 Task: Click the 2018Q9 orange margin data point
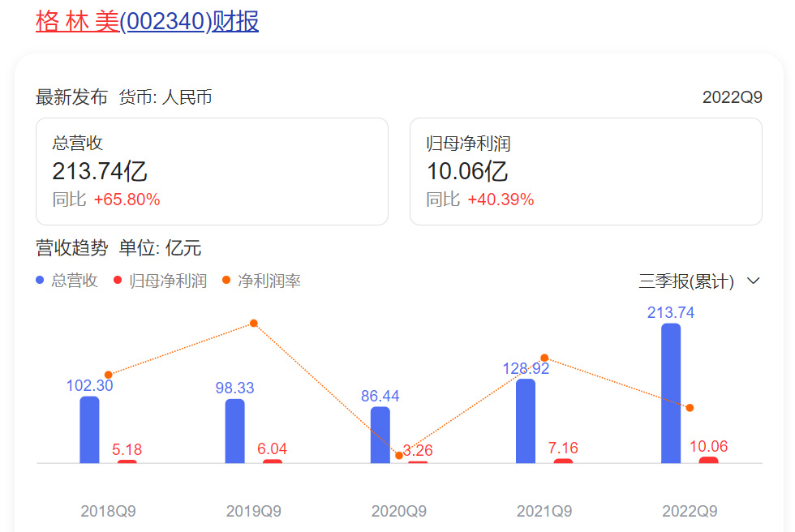[x=109, y=375]
